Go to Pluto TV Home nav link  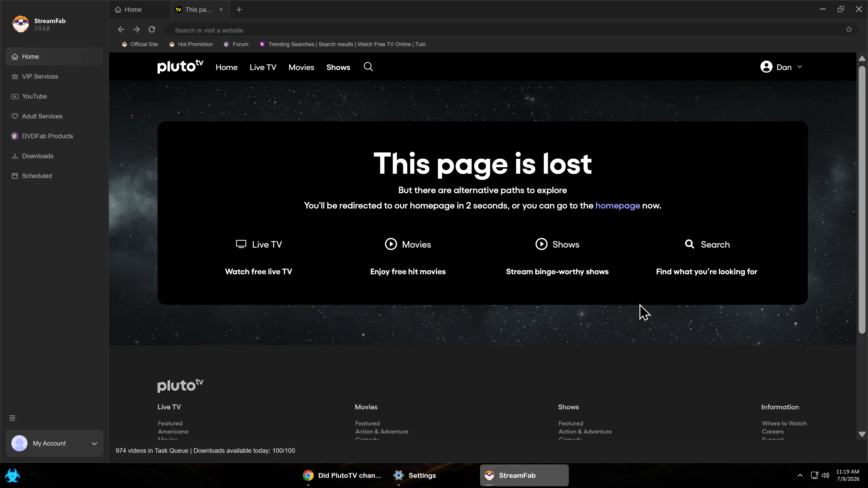tap(226, 67)
